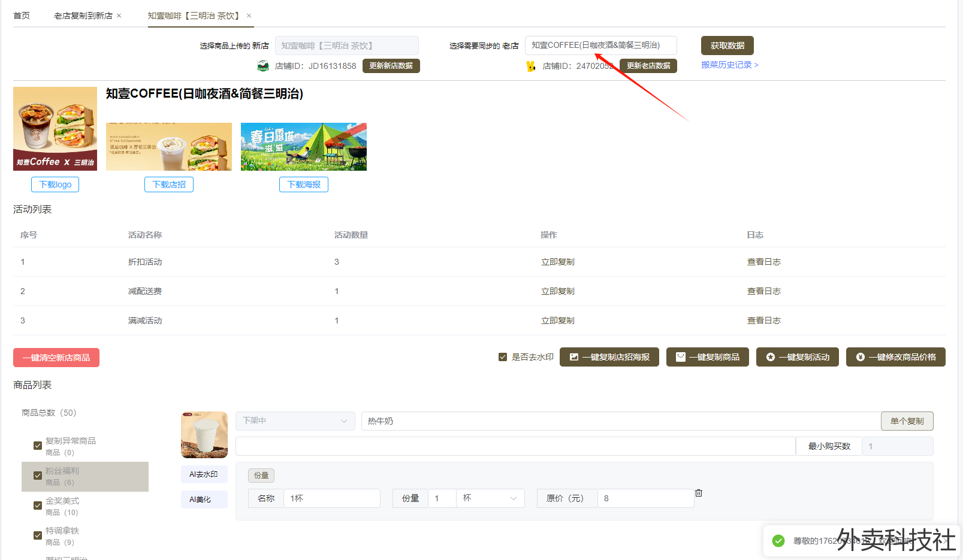Uncheck the 粉丝福利 category checkbox
Viewport: 963px width, 560px height.
coord(38,476)
